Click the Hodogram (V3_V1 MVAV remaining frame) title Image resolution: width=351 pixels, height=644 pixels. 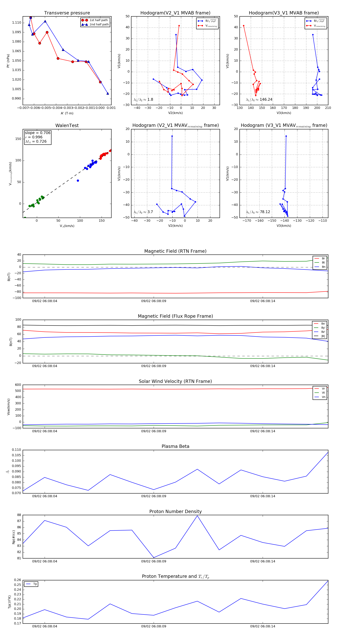coord(284,125)
